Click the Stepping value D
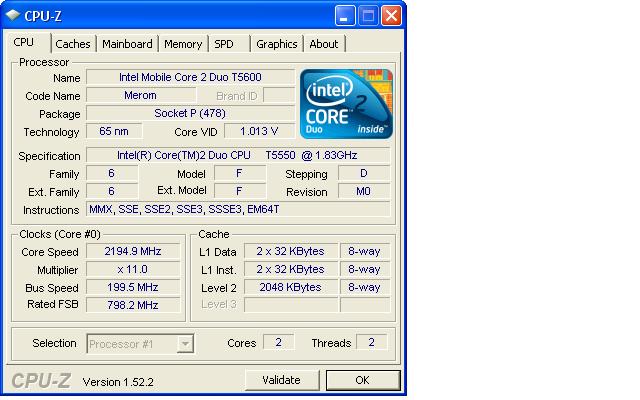 coord(364,173)
